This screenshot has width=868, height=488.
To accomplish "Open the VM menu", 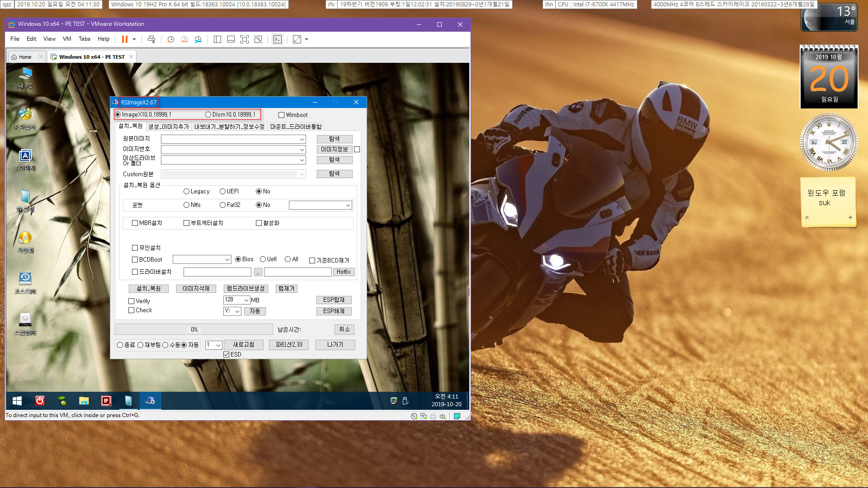I will pyautogui.click(x=67, y=39).
